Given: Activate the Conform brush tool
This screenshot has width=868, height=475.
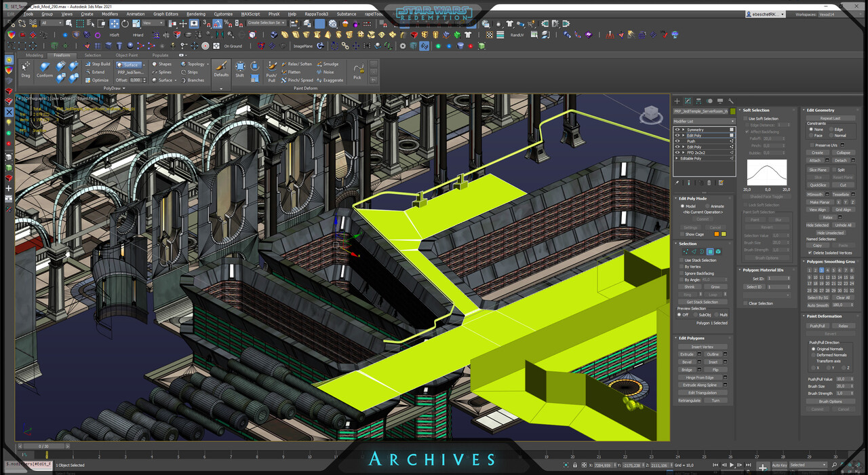Looking at the screenshot, I should pyautogui.click(x=45, y=70).
